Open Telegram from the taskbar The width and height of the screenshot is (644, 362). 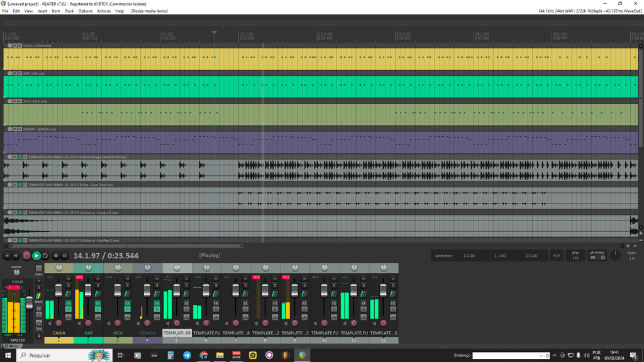point(187,356)
